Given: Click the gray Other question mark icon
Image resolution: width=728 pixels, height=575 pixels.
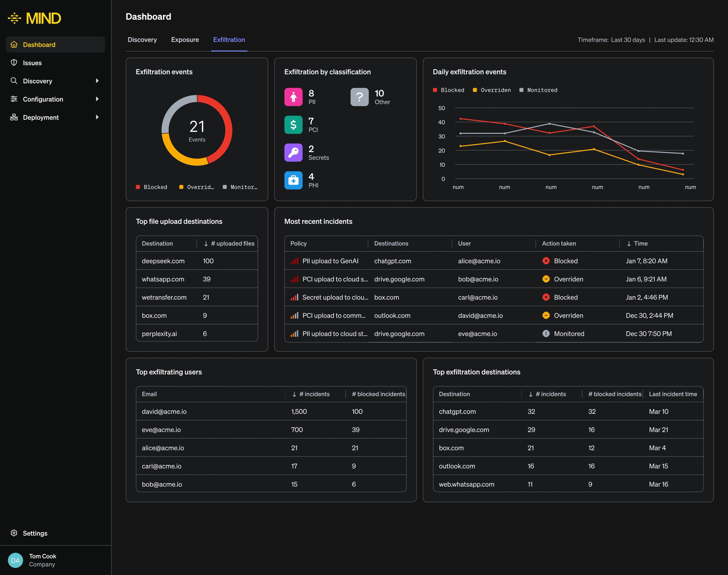Looking at the screenshot, I should pos(359,97).
